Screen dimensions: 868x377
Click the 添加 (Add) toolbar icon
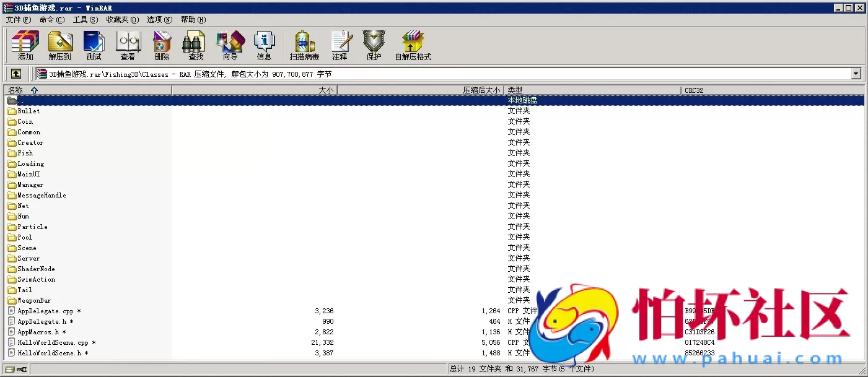[24, 43]
